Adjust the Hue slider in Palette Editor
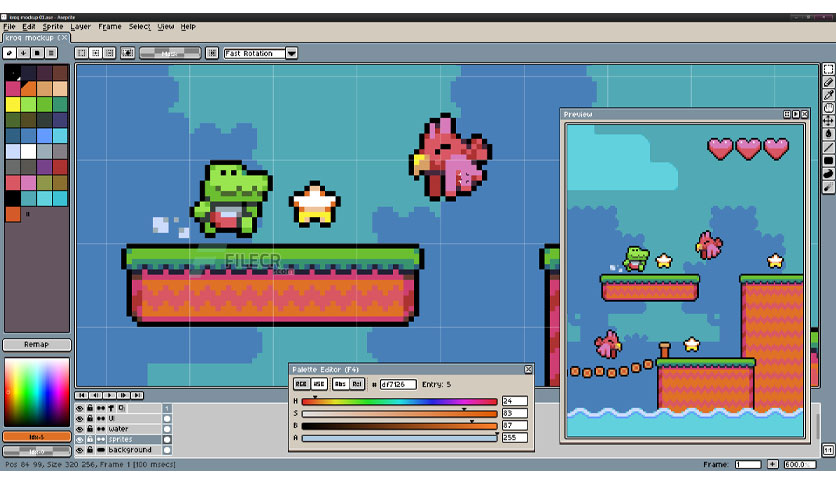The height and width of the screenshot is (484, 836). [399, 401]
